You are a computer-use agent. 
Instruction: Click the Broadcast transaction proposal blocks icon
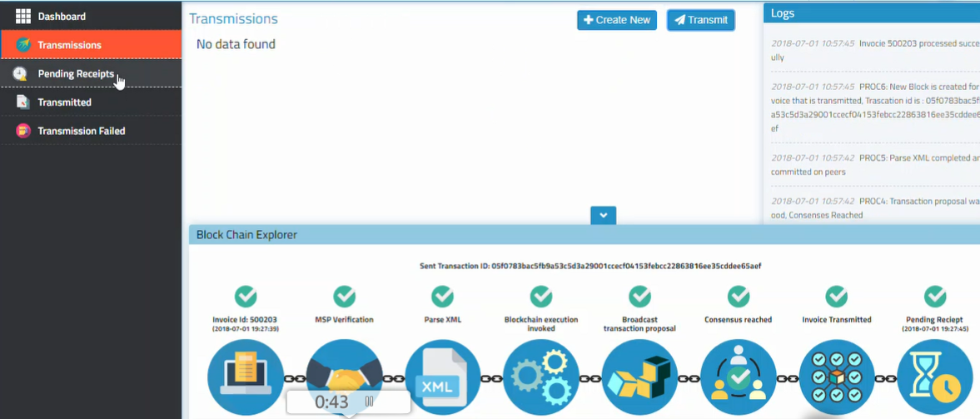point(639,377)
